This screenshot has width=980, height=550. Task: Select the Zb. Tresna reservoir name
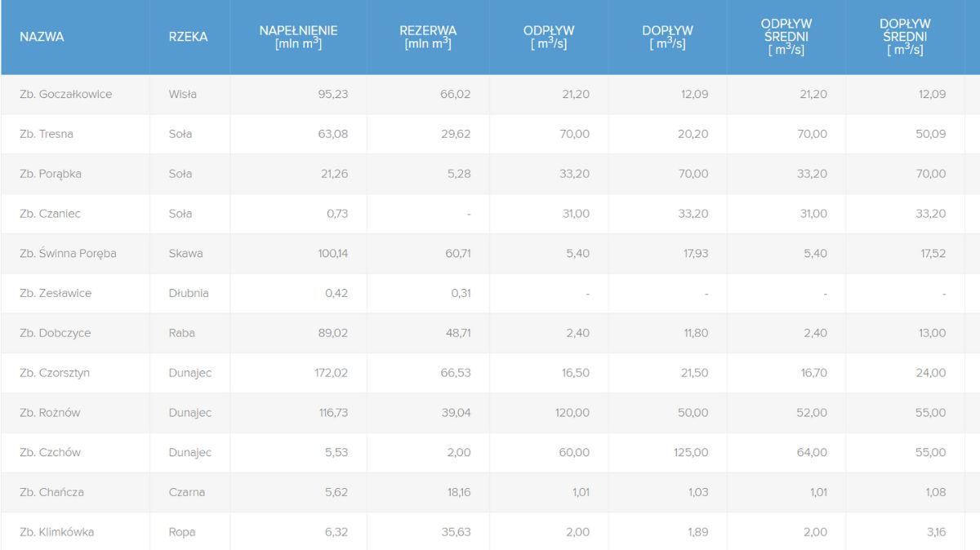[x=47, y=134]
